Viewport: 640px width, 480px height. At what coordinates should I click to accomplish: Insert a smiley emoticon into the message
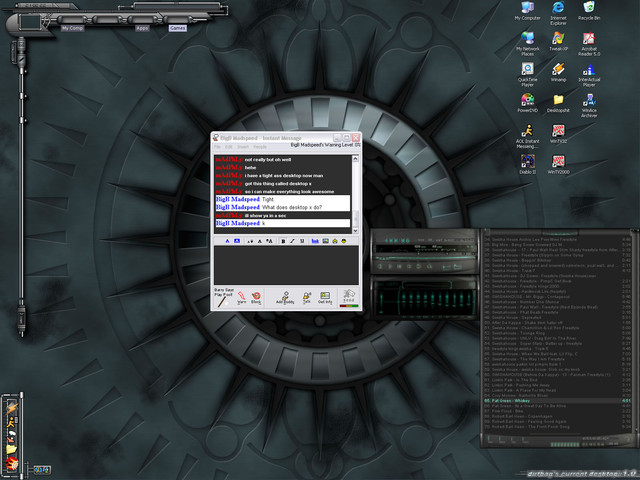pos(343,241)
